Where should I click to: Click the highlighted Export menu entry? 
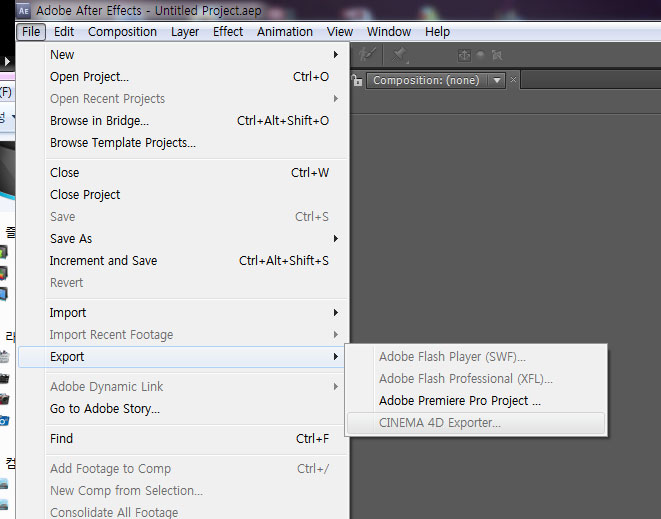[x=183, y=357]
